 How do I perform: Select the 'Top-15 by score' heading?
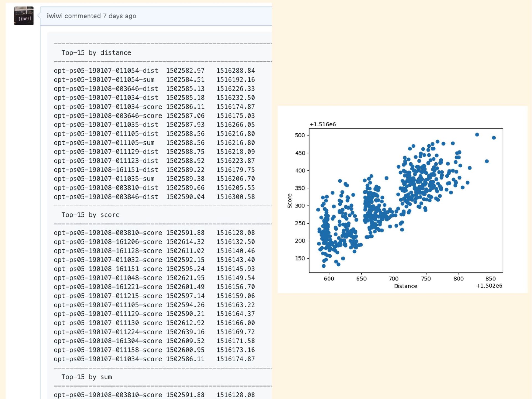90,215
